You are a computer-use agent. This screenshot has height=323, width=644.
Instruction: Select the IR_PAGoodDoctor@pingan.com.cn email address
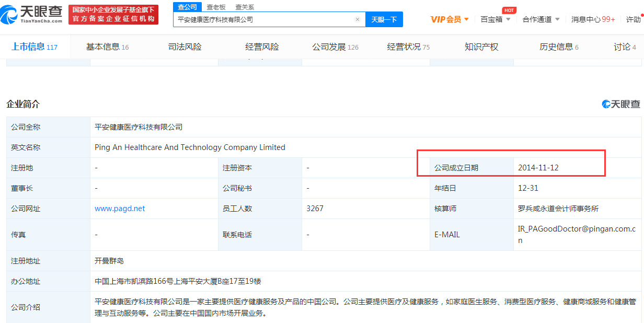pyautogui.click(x=577, y=235)
